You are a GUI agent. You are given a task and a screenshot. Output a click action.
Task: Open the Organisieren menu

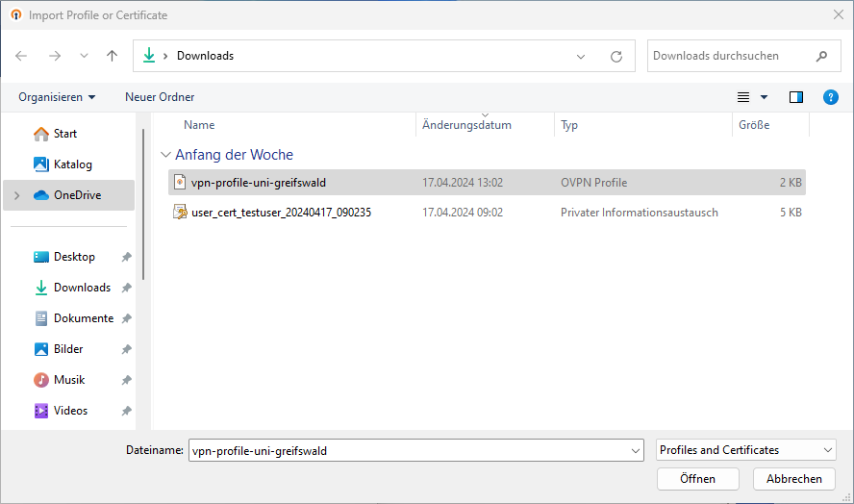pos(57,97)
